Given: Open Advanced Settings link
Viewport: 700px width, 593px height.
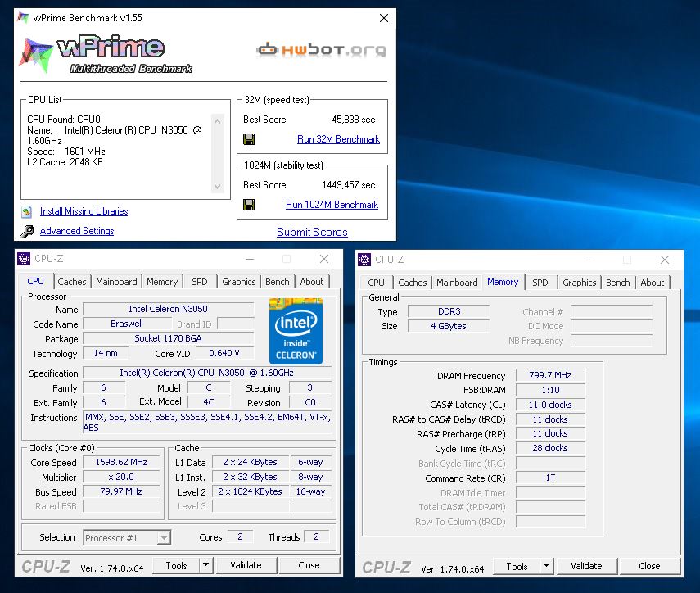Looking at the screenshot, I should coord(77,231).
